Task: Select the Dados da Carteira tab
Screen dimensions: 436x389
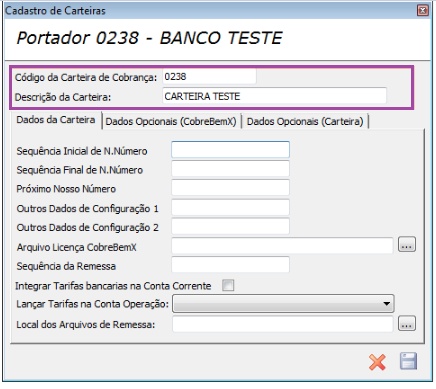Action: coord(56,120)
